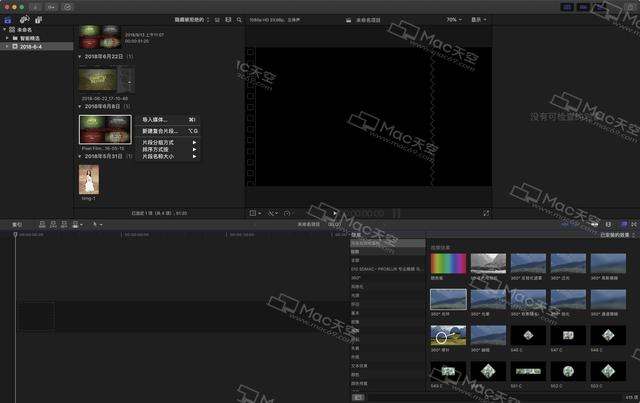
Task: Open the last context menu item with an arrow
Action: tap(168, 156)
